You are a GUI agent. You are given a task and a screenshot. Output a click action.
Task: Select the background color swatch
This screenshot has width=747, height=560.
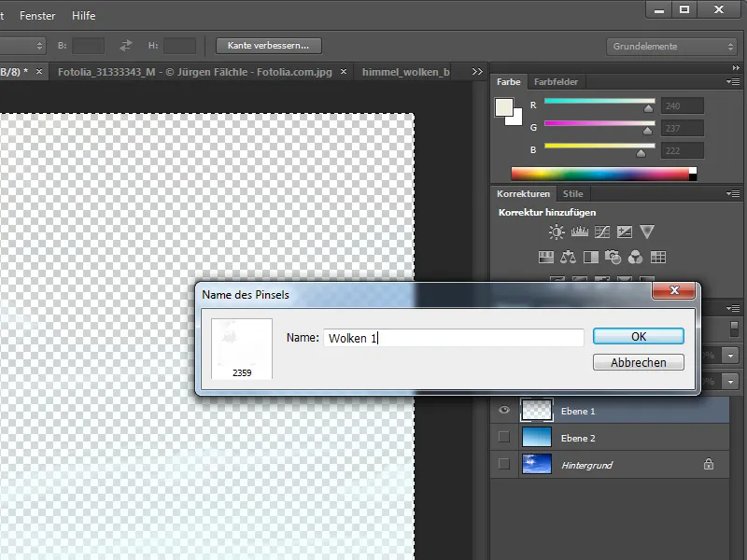(x=517, y=119)
